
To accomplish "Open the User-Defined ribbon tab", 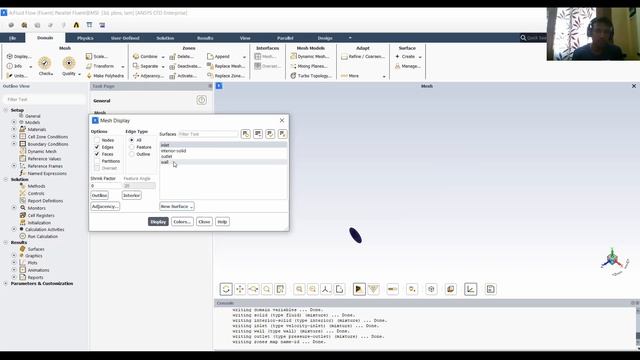I will pos(125,38).
